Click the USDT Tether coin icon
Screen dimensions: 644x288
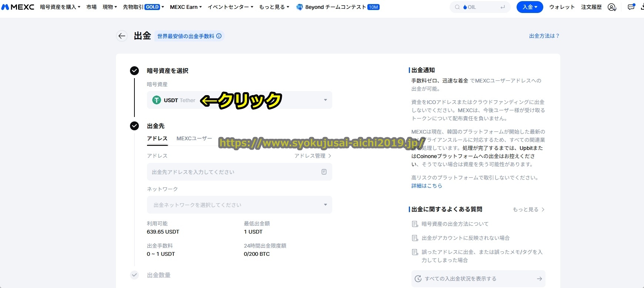click(157, 100)
